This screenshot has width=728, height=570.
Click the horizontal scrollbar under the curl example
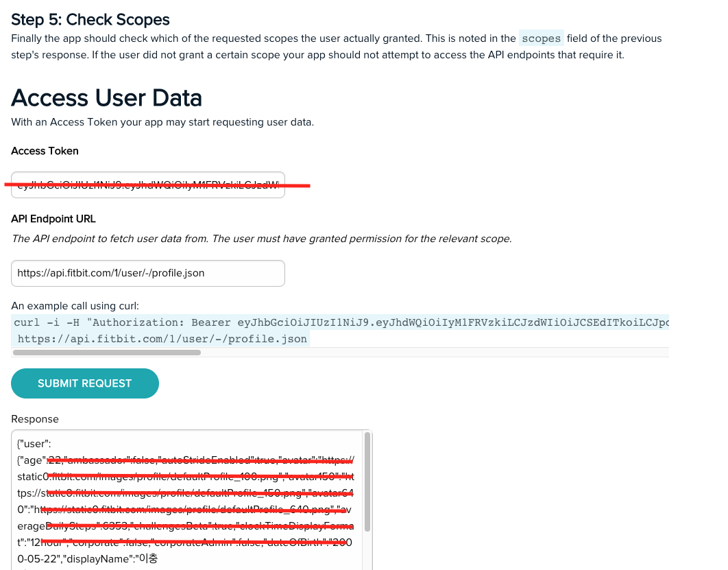pos(107,353)
